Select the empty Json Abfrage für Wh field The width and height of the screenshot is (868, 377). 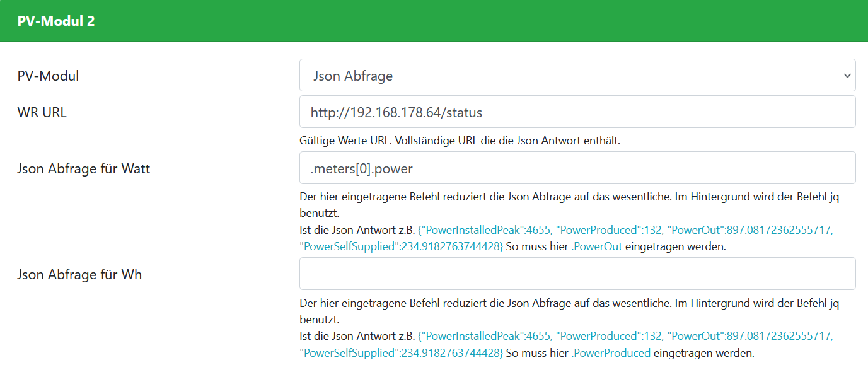(x=577, y=274)
